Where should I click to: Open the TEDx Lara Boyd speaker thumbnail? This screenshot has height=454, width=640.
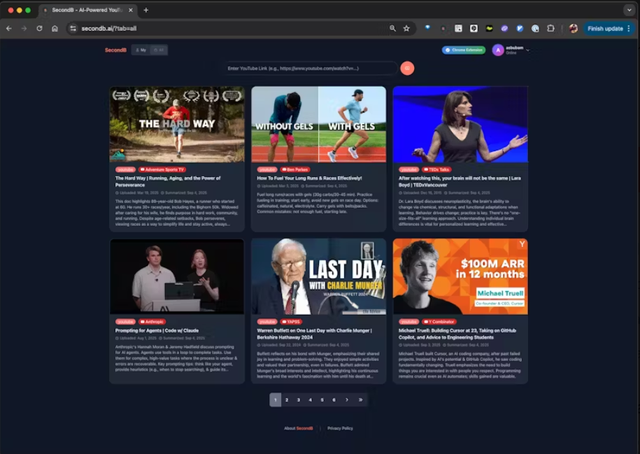coord(460,124)
